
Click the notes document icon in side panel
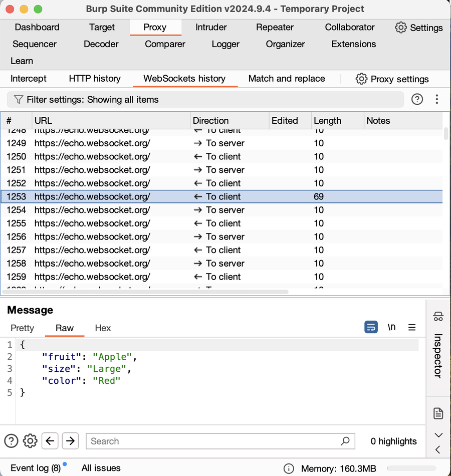(x=438, y=413)
